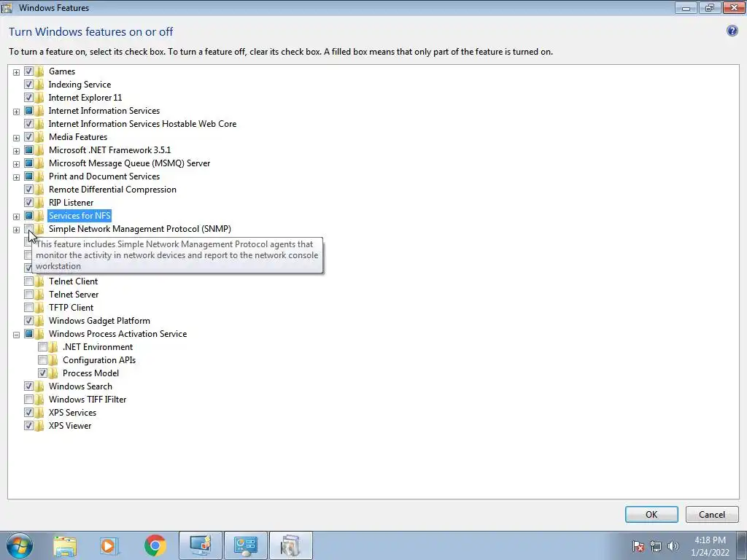The image size is (747, 560).
Task: Open File Explorer from the taskbar
Action: 65,545
